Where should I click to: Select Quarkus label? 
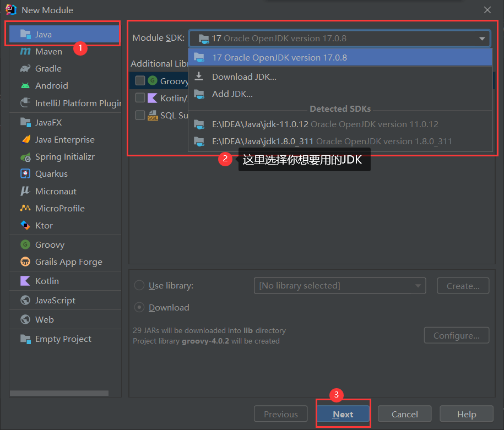click(51, 174)
